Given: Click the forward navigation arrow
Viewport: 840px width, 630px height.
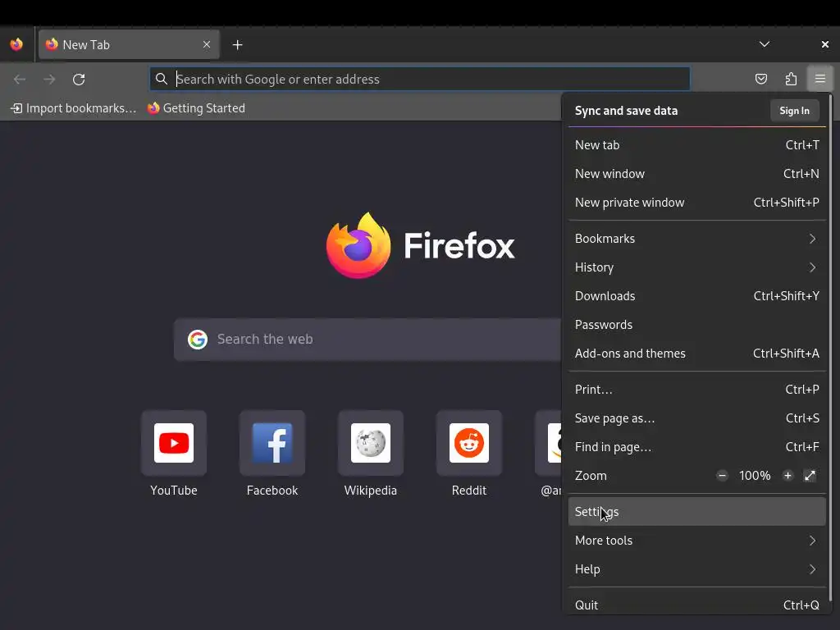Looking at the screenshot, I should pos(49,80).
